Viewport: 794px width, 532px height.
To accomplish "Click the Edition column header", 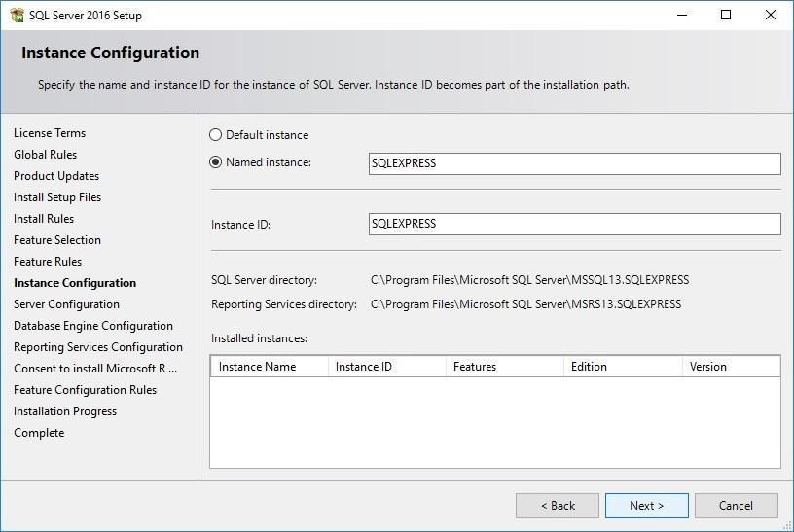I will [x=622, y=367].
